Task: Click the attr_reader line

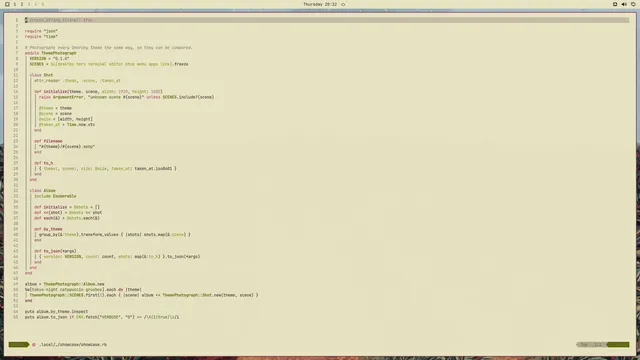Action: pos(77,80)
